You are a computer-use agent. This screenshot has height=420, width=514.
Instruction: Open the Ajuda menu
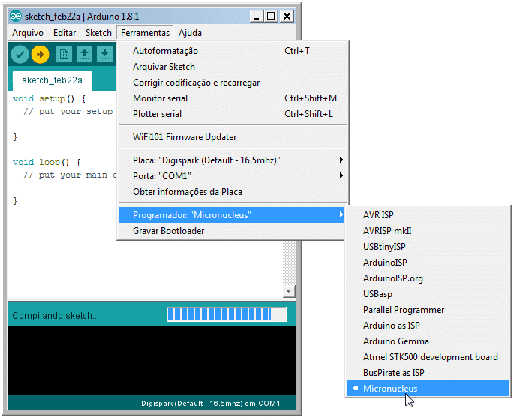pyautogui.click(x=190, y=33)
